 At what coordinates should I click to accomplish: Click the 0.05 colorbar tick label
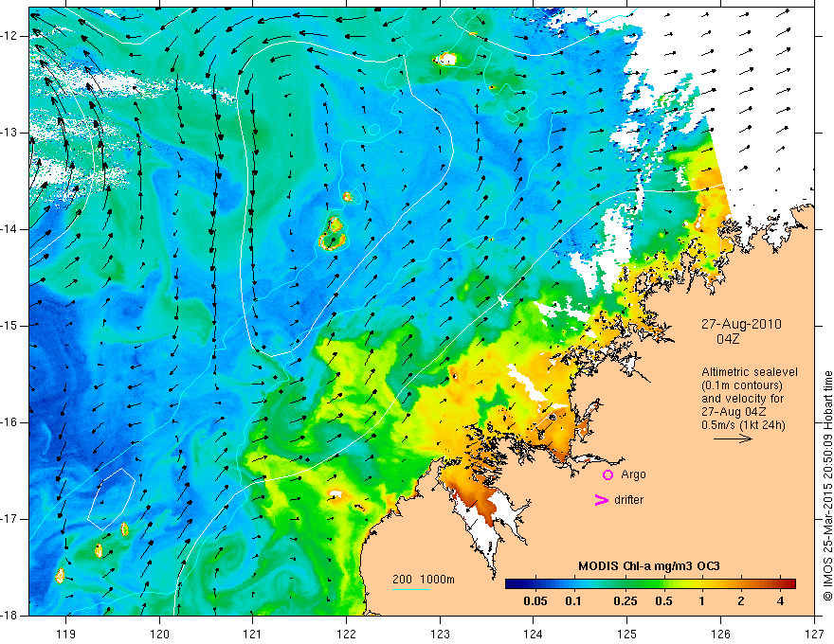(x=535, y=601)
